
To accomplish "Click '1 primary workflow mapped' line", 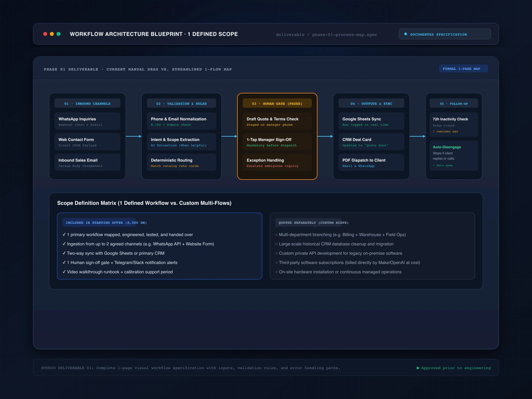I will 128,235.
